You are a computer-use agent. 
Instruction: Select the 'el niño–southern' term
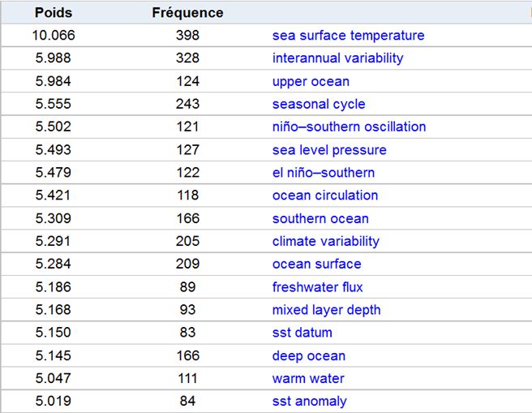[324, 172]
